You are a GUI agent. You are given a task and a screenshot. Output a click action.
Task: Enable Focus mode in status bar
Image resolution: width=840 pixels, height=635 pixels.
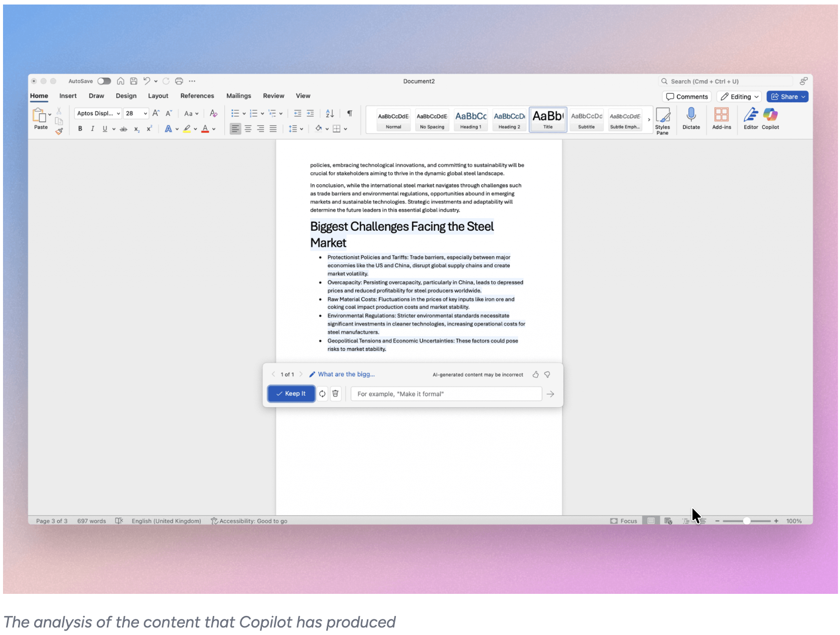click(623, 521)
